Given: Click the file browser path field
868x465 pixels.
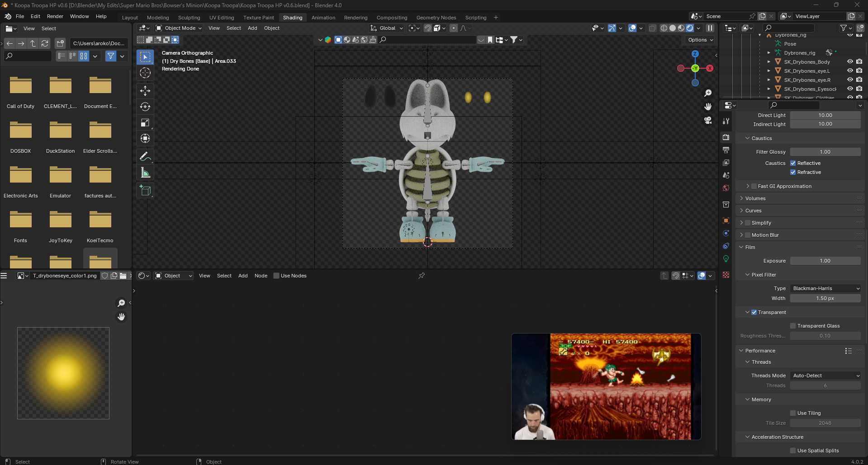Looking at the screenshot, I should 99,43.
